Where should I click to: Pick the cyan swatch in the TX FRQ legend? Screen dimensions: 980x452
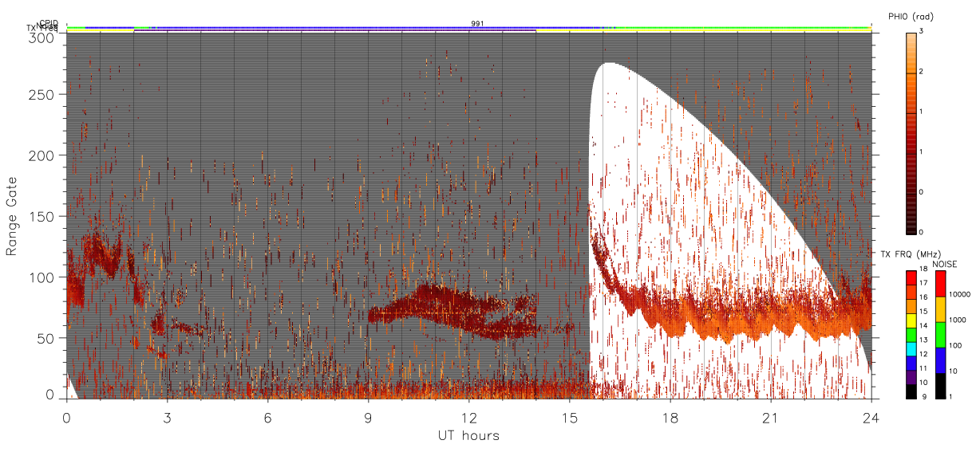coord(911,348)
